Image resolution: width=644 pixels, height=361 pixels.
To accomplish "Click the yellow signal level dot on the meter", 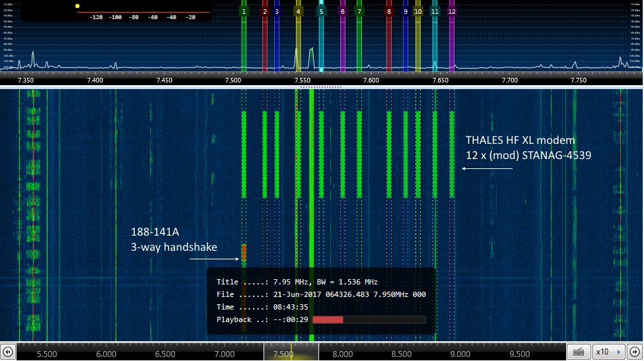I will click(77, 6).
